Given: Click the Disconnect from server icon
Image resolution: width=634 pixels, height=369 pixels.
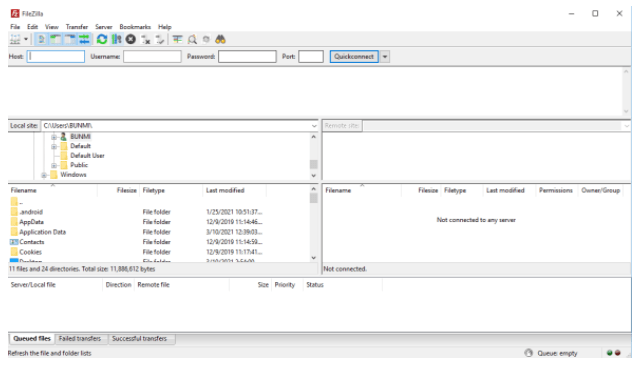Looking at the screenshot, I should pyautogui.click(x=145, y=39).
